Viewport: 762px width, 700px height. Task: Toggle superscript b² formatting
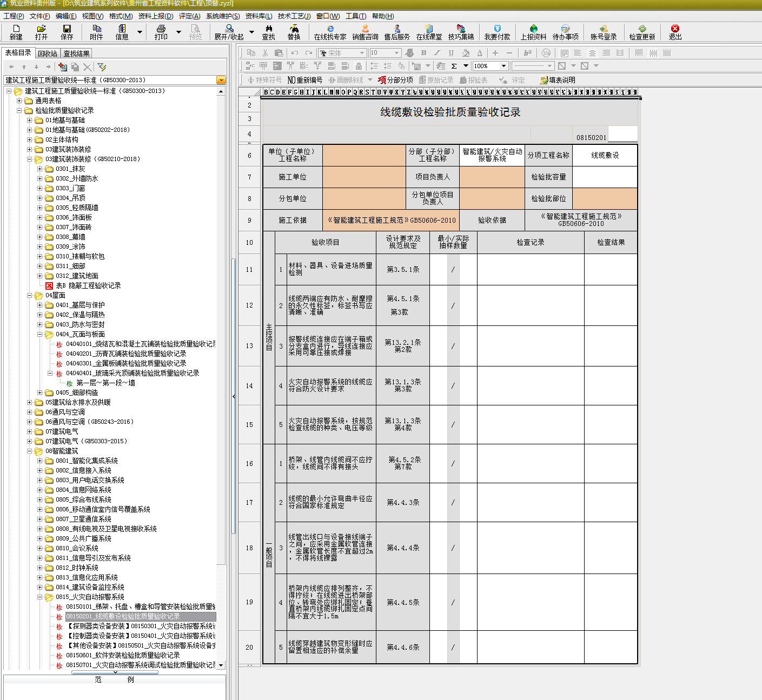(527, 53)
